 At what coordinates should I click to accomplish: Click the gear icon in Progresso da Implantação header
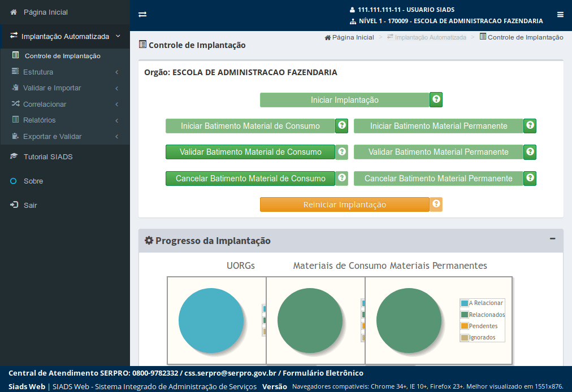pyautogui.click(x=149, y=240)
